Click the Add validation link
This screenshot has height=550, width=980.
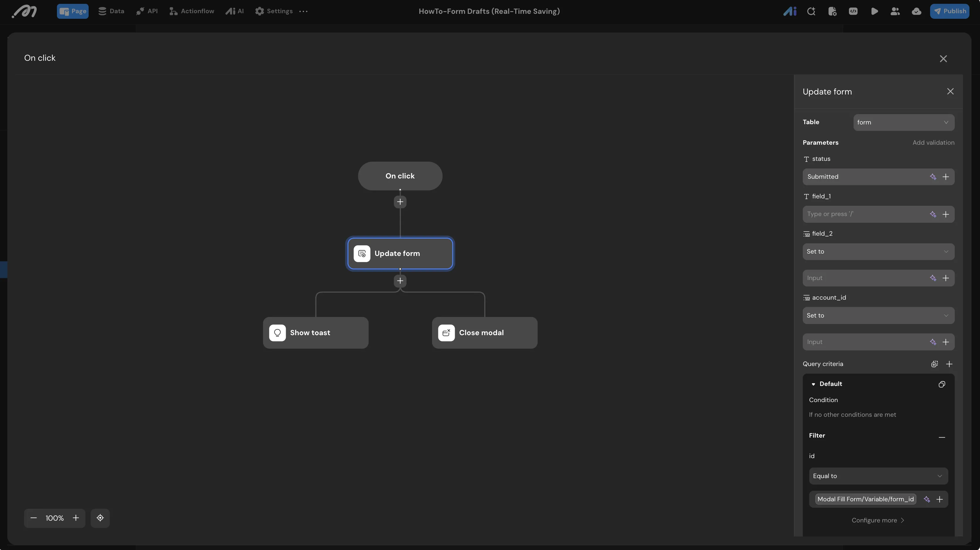933,143
